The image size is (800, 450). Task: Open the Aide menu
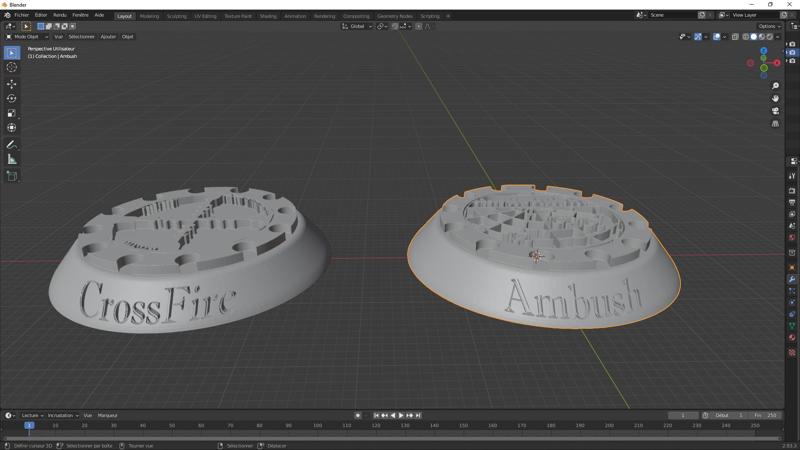(99, 15)
